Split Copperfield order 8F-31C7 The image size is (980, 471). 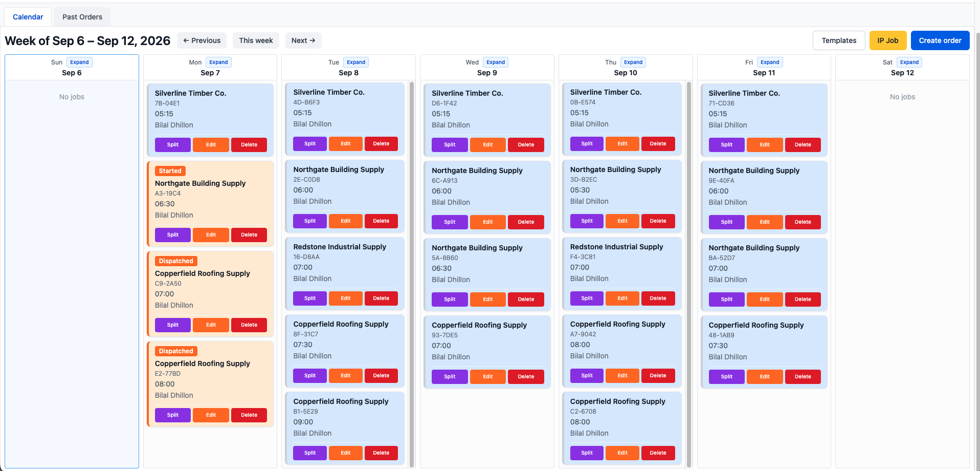(x=310, y=376)
